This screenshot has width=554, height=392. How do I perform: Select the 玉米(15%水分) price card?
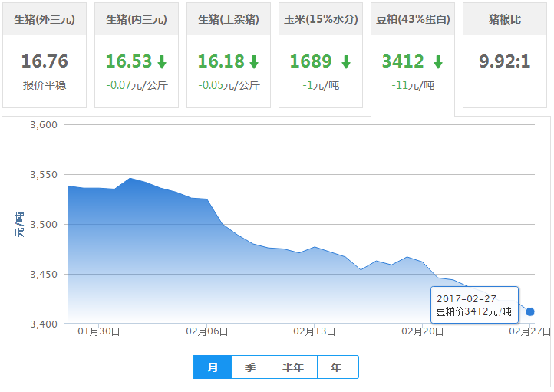321,55
